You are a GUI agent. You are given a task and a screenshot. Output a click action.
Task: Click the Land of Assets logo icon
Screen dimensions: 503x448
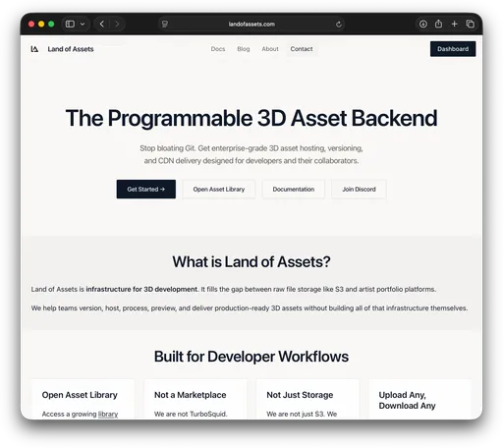point(34,49)
